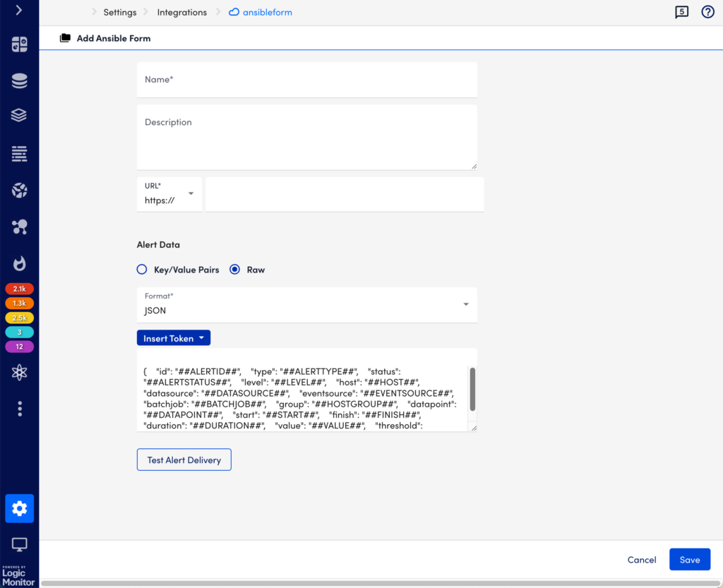This screenshot has width=723, height=588.
Task: Open the Format JSON dropdown
Action: [x=306, y=305]
